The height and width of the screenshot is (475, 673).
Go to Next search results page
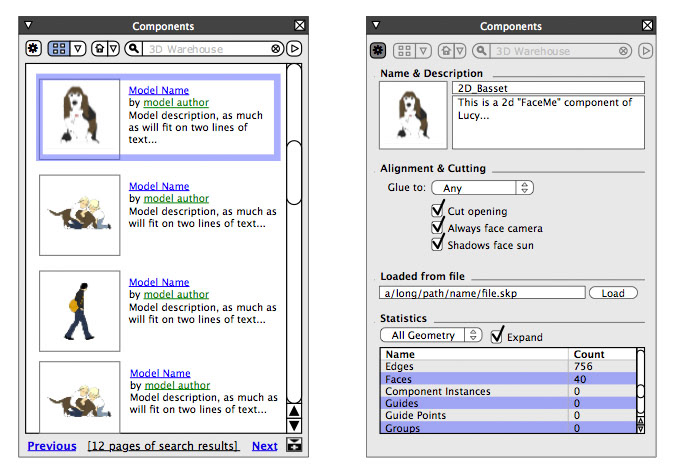pos(264,446)
